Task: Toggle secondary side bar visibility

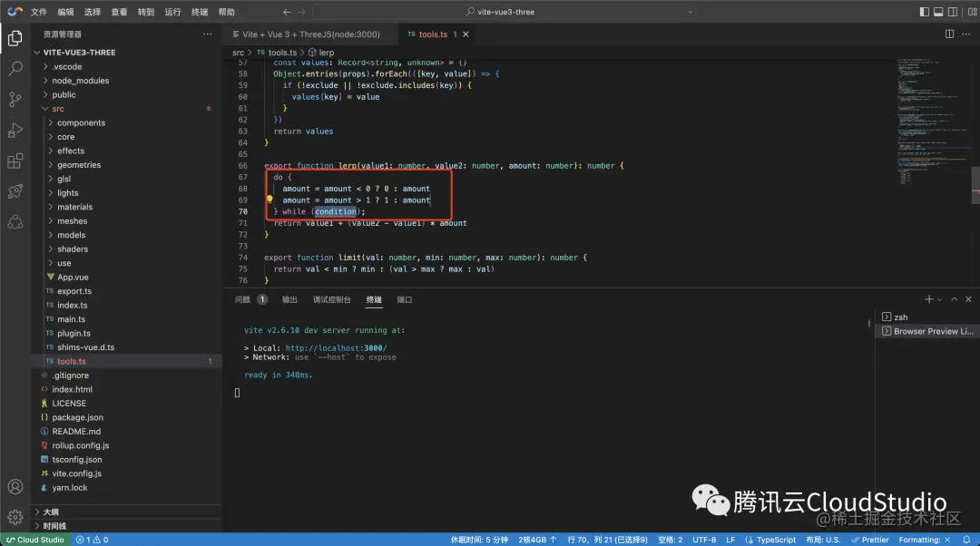Action: coord(953,12)
